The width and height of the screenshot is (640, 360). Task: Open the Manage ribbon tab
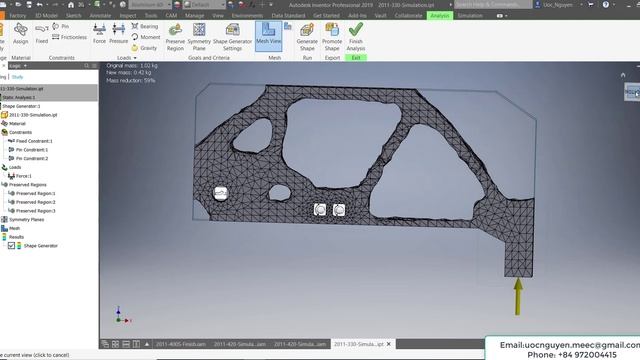[x=194, y=16]
